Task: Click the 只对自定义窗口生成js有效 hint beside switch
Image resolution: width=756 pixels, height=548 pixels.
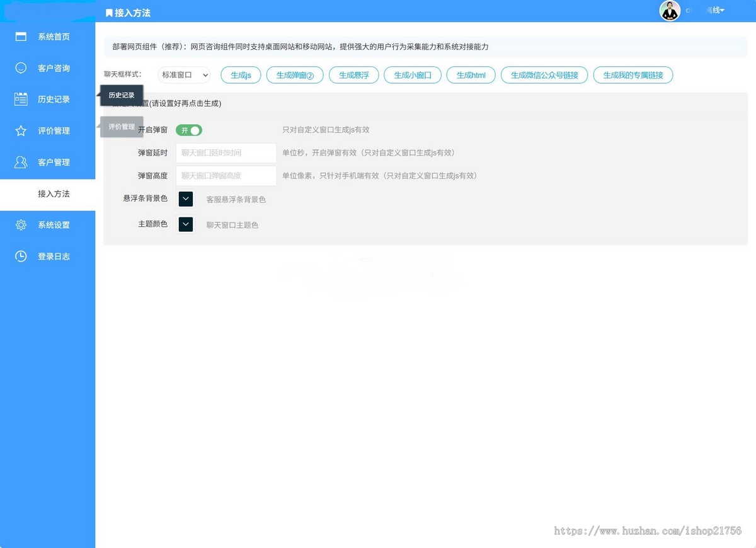Action: [x=326, y=130]
